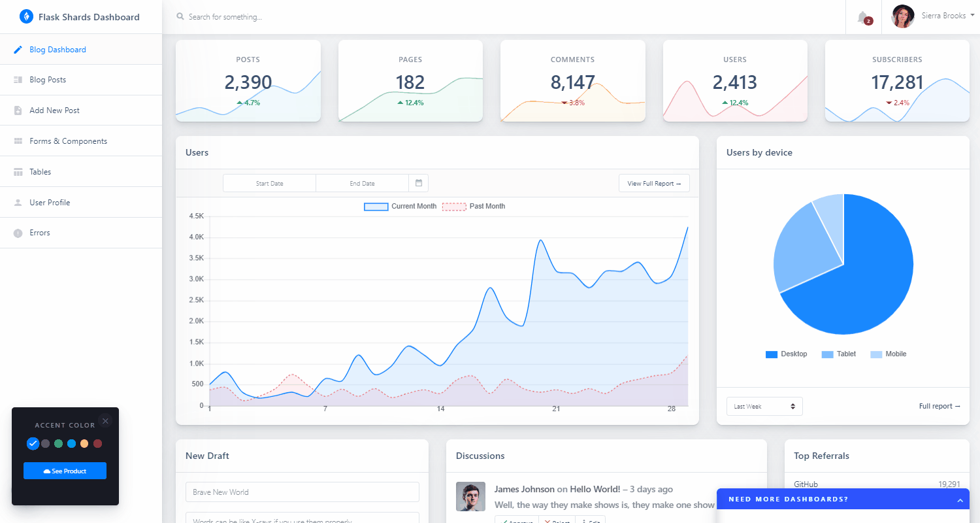Select the Add New Post pencil icon

click(x=18, y=110)
